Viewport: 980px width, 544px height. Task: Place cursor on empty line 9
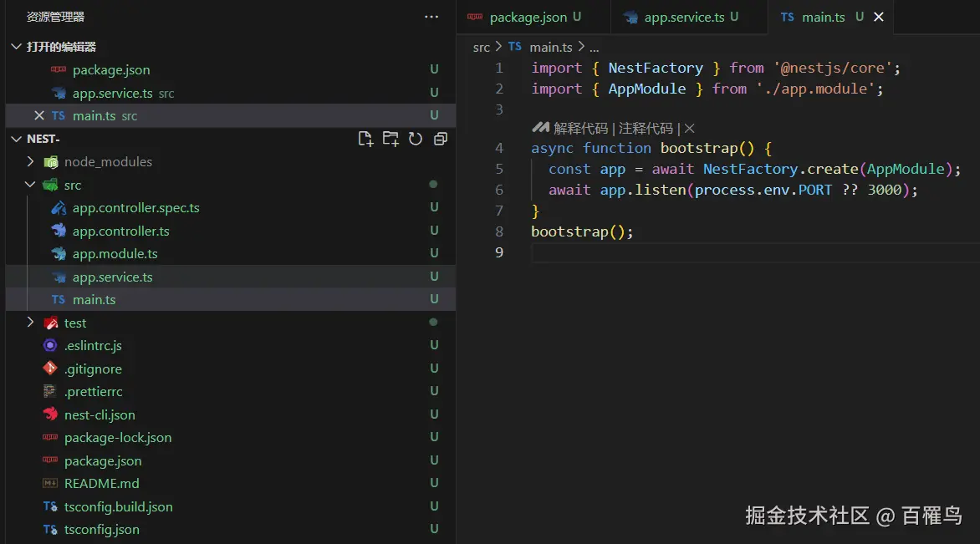click(x=755, y=252)
